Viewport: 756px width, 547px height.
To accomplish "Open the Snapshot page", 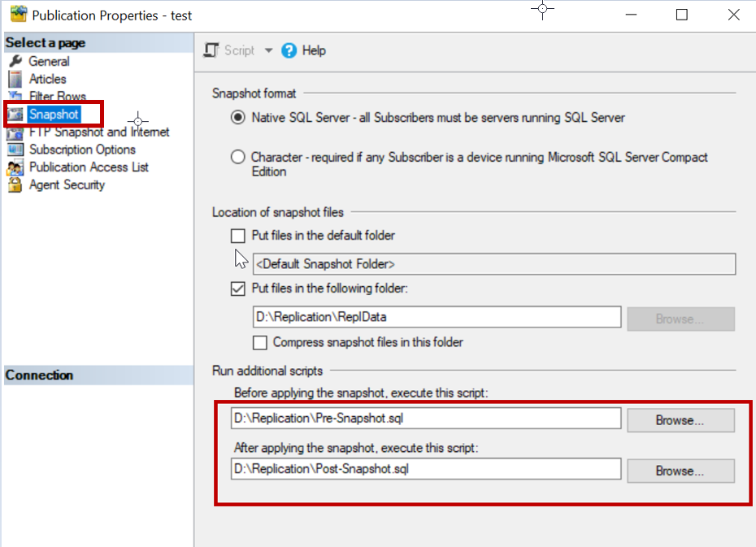I will click(54, 115).
